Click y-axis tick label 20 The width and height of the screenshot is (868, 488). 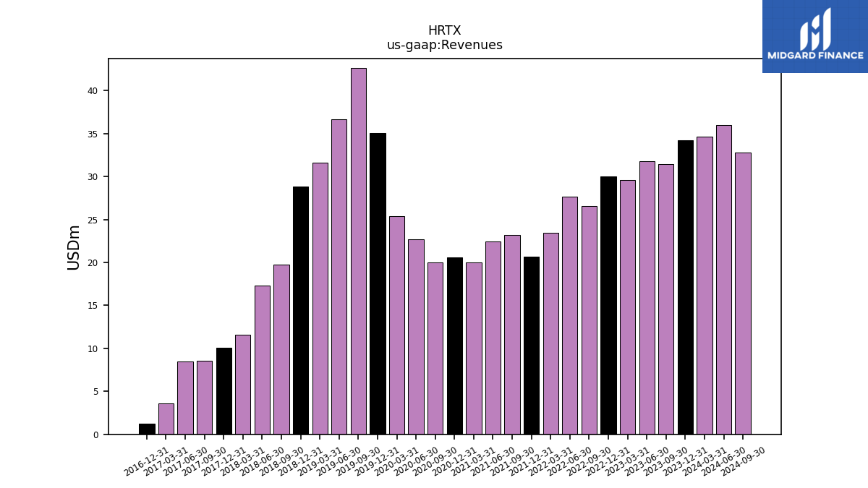click(x=93, y=263)
